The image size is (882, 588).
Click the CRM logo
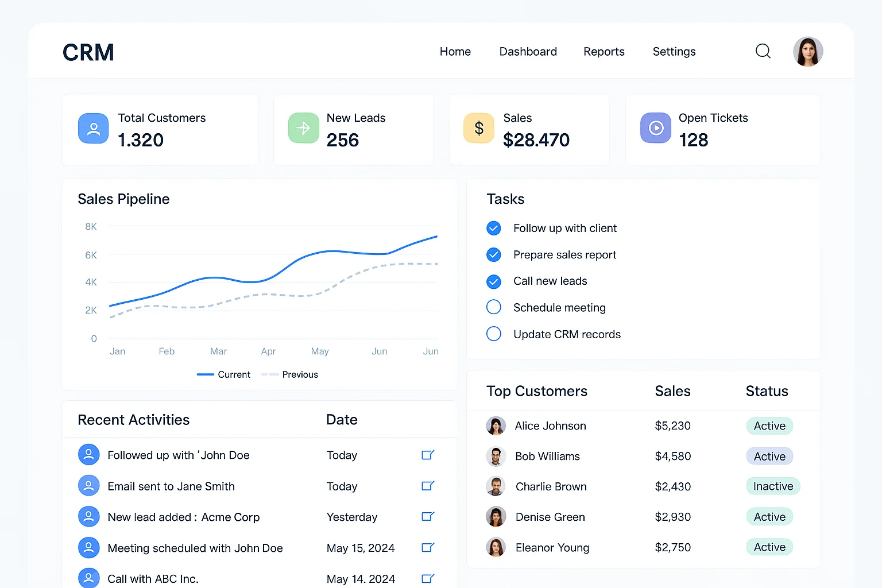click(88, 52)
